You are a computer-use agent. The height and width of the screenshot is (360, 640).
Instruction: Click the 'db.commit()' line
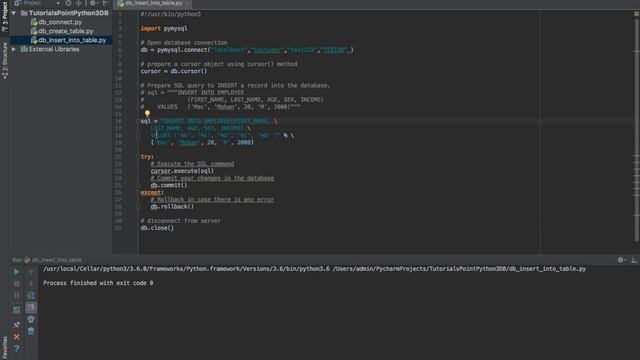click(x=169, y=185)
